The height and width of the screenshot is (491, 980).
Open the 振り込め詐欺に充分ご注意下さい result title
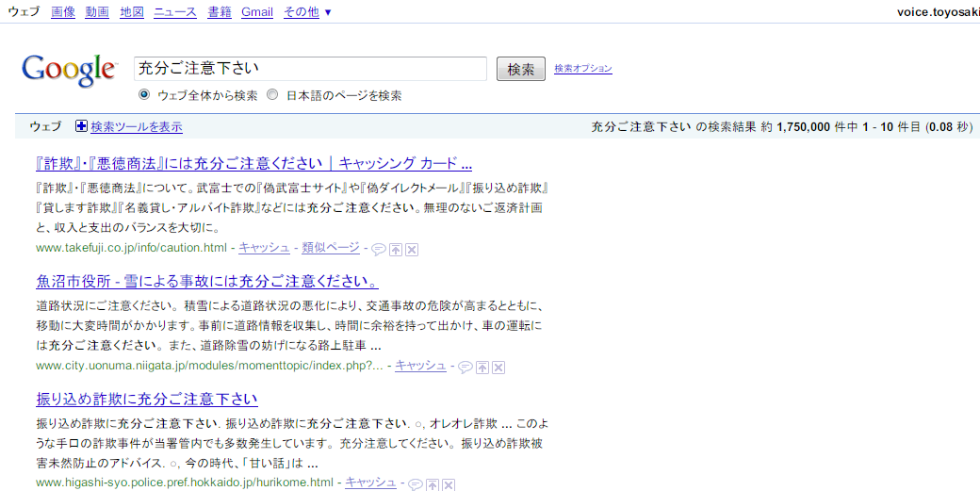[x=147, y=399]
